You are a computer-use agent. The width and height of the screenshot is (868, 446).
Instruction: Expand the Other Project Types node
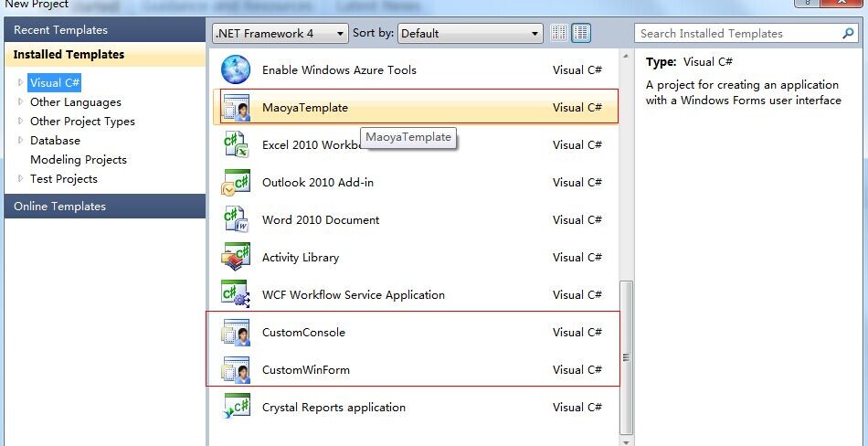click(x=20, y=121)
